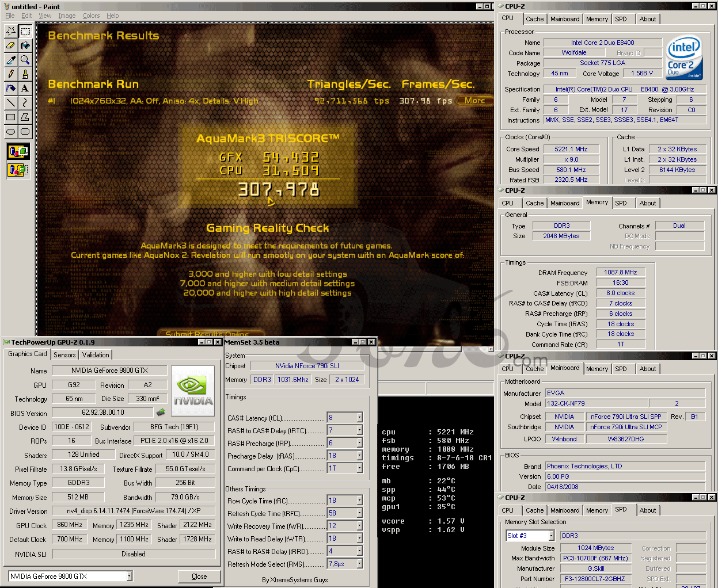Switch to the Validation tab in GPU-Z

point(96,355)
